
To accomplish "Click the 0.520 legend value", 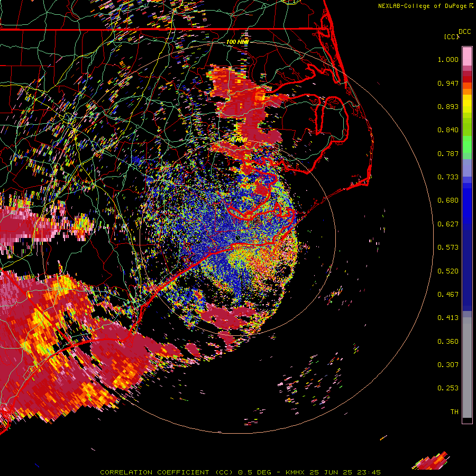I will click(x=448, y=271).
